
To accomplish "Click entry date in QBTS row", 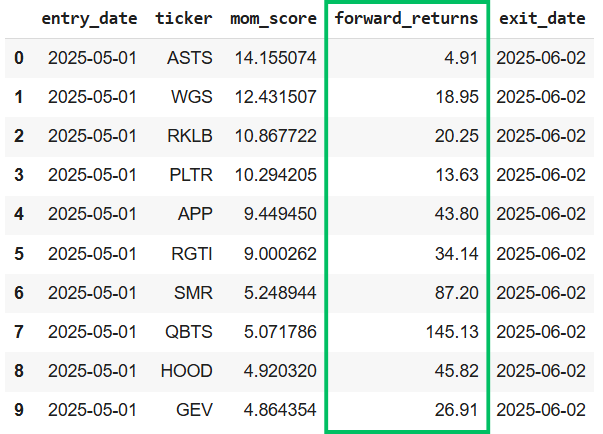I will pos(92,332).
